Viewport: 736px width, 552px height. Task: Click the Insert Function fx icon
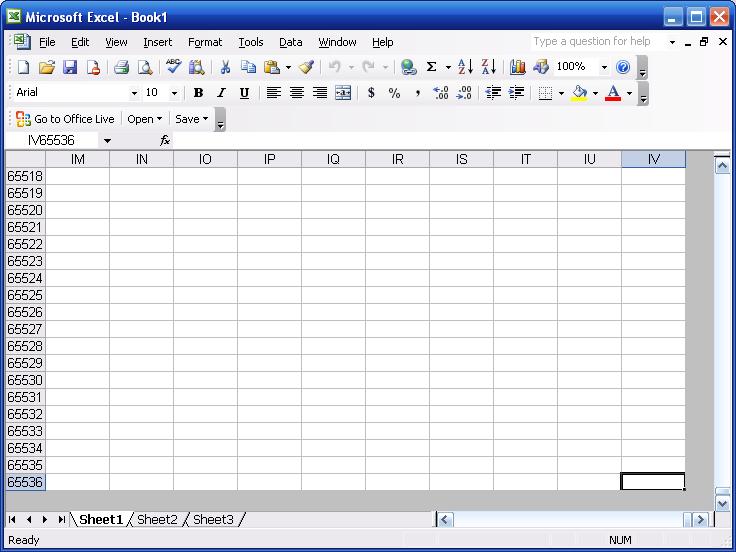coord(164,140)
